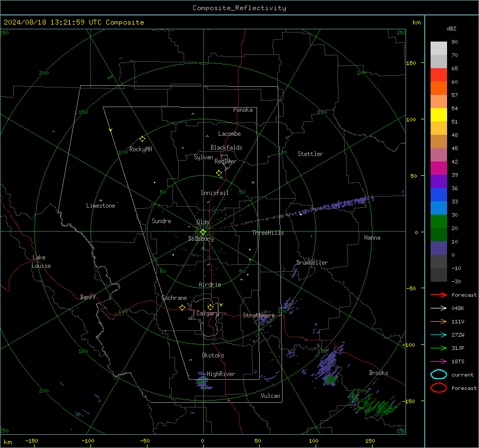The image size is (479, 448).
Task: Click the Limestone label on map
Action: 101,206
